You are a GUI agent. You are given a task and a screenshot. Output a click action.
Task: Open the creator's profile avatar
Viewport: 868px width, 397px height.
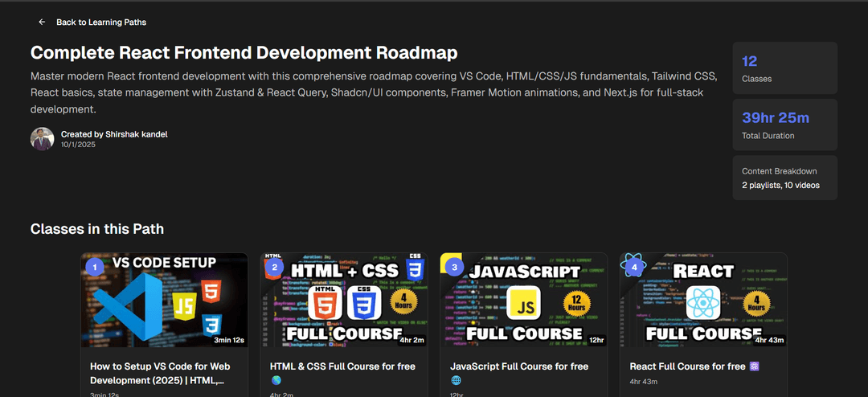click(42, 139)
